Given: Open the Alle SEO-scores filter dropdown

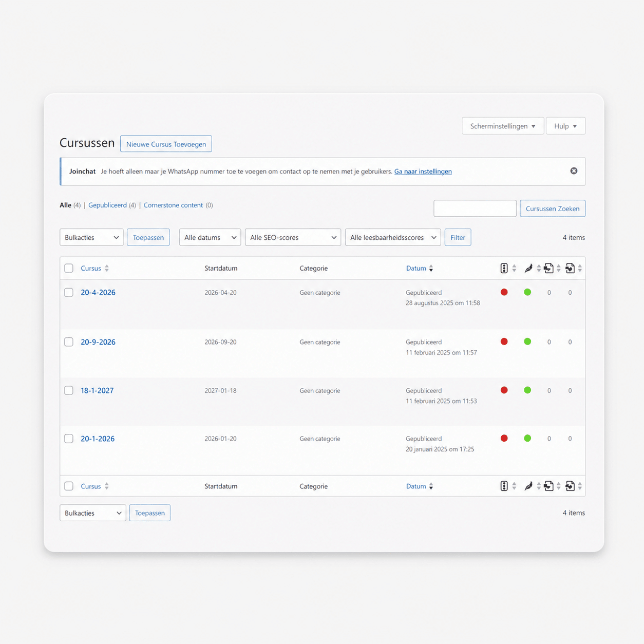Looking at the screenshot, I should coord(293,237).
